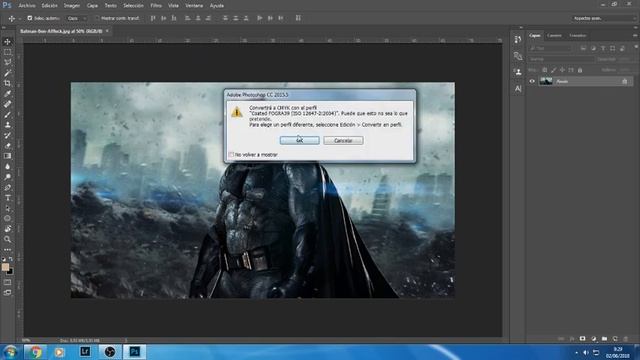640x360 pixels.
Task: Select the Horizontal Type tool
Action: (x=7, y=198)
